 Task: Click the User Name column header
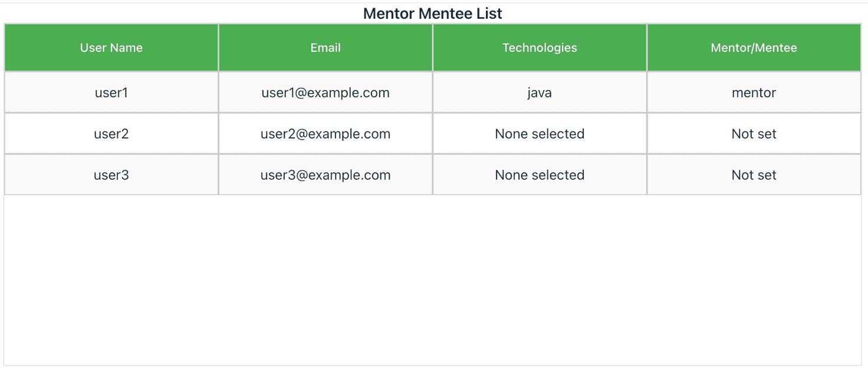point(111,48)
